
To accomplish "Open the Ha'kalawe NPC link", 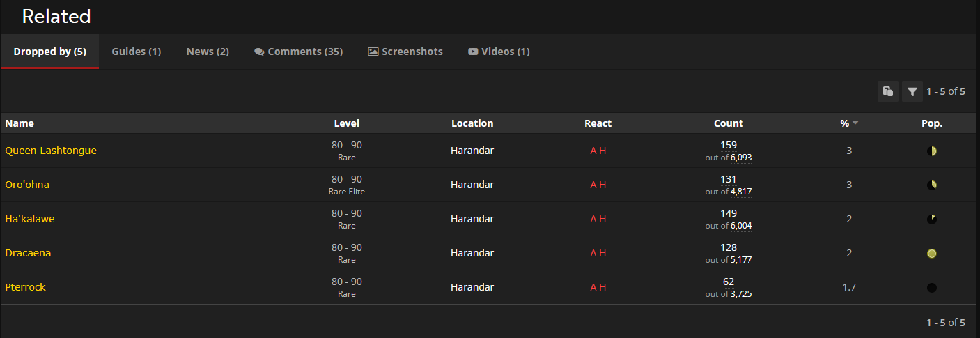I will click(x=30, y=219).
